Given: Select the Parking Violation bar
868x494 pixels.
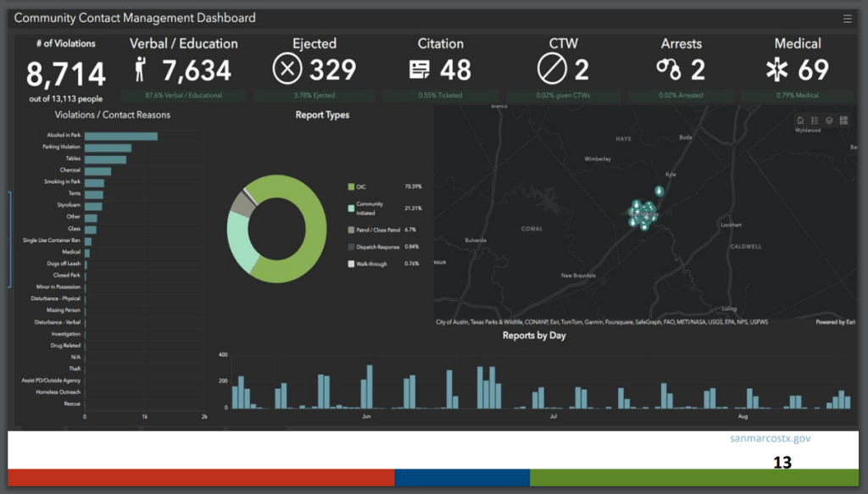Looking at the screenshot, I should (x=108, y=147).
